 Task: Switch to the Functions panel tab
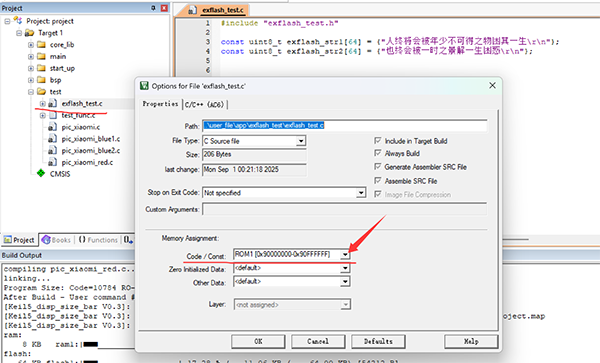[x=98, y=240]
